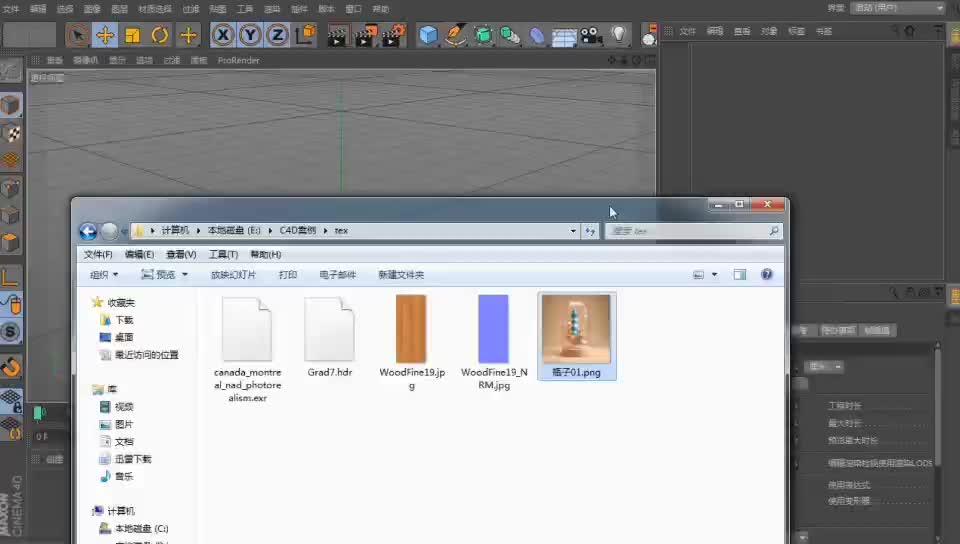Open the change view dropdown arrow
The image size is (960, 544).
point(714,275)
